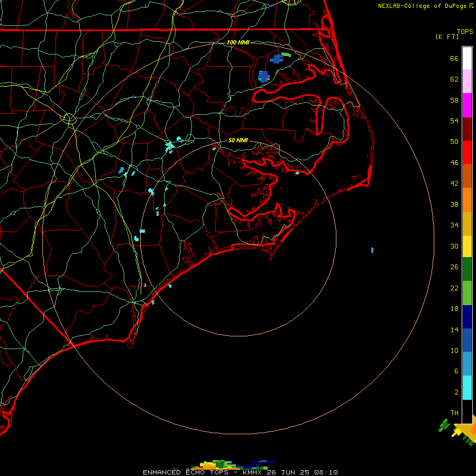Viewport: 476px width, 476px height.
Task: Click the 38 legend value
Action: click(454, 204)
